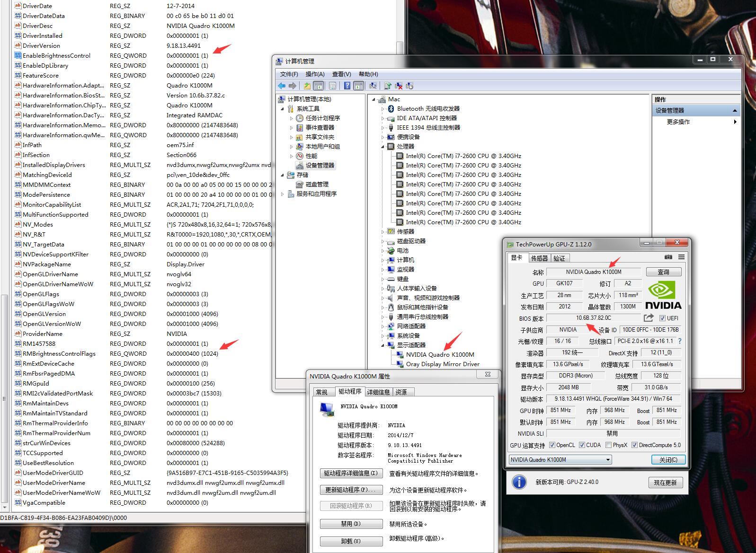Click the bus interface question mark in GPU-Z
The height and width of the screenshot is (553, 756).
pyautogui.click(x=680, y=341)
